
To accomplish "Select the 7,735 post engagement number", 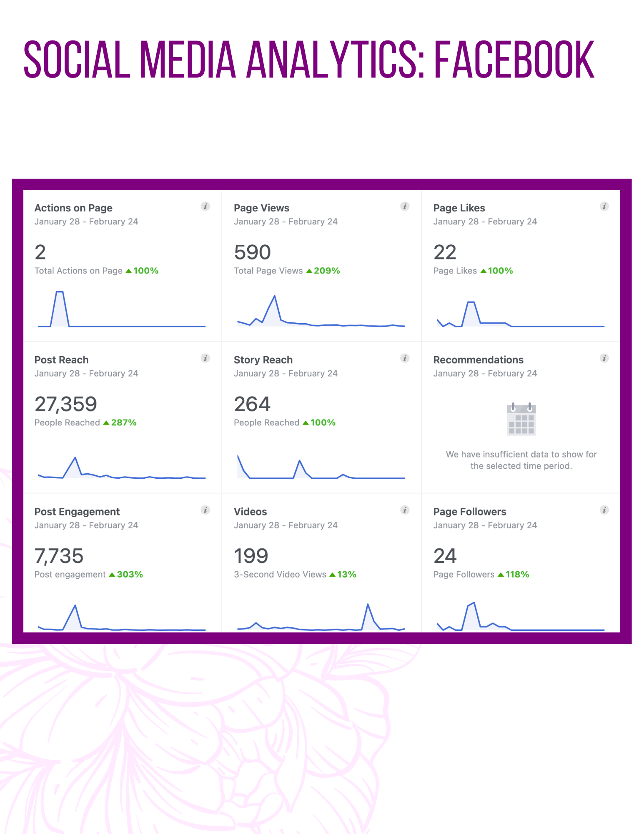I will click(x=59, y=555).
